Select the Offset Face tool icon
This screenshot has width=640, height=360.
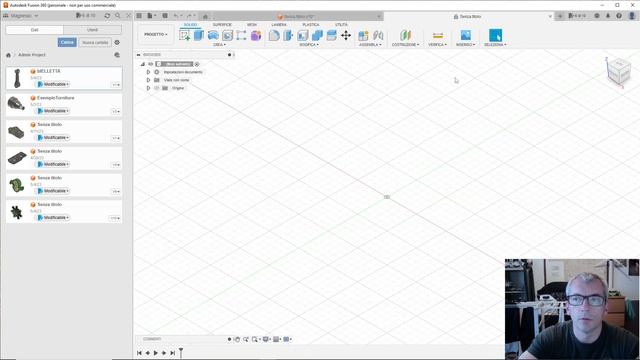(331, 36)
